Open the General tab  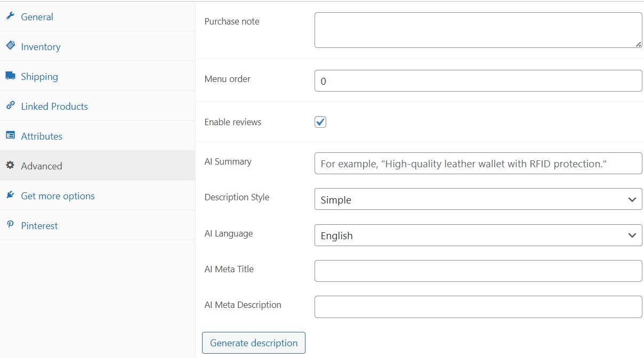[x=98, y=17]
